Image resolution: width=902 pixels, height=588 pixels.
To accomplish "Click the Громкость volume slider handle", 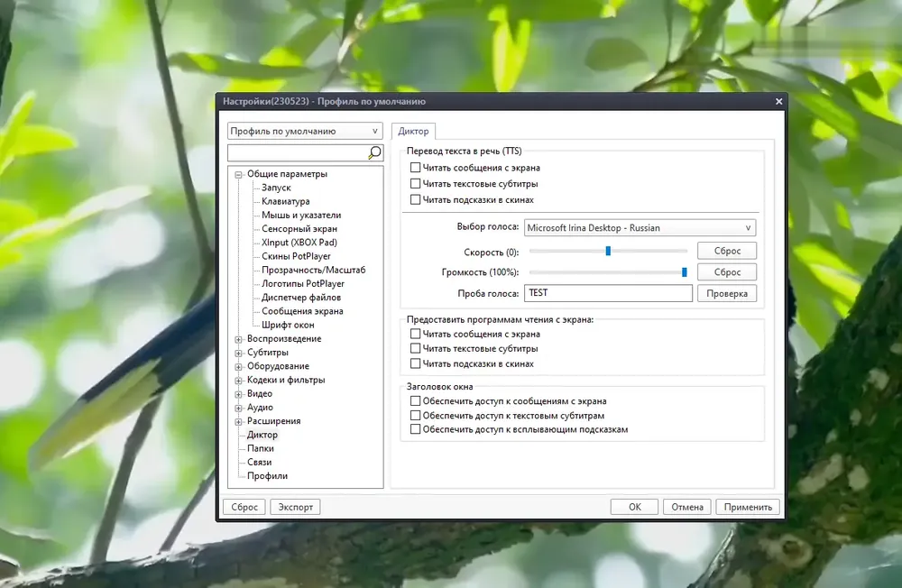I will 684,272.
